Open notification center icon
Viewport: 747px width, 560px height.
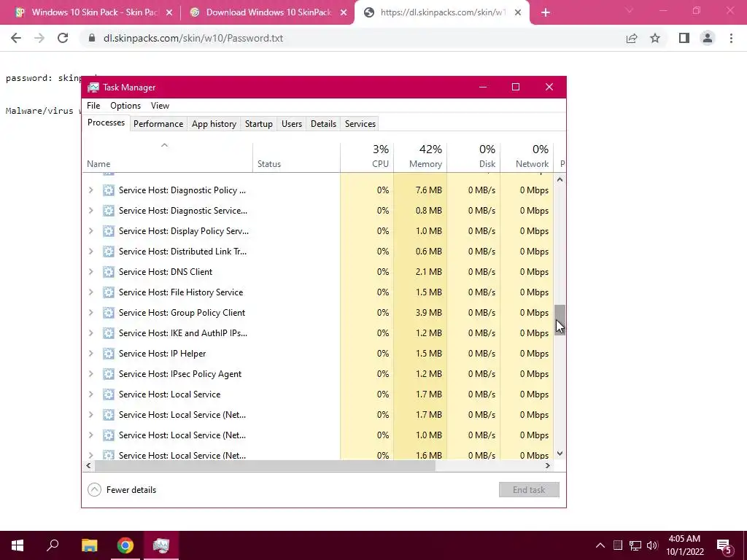tap(724, 545)
